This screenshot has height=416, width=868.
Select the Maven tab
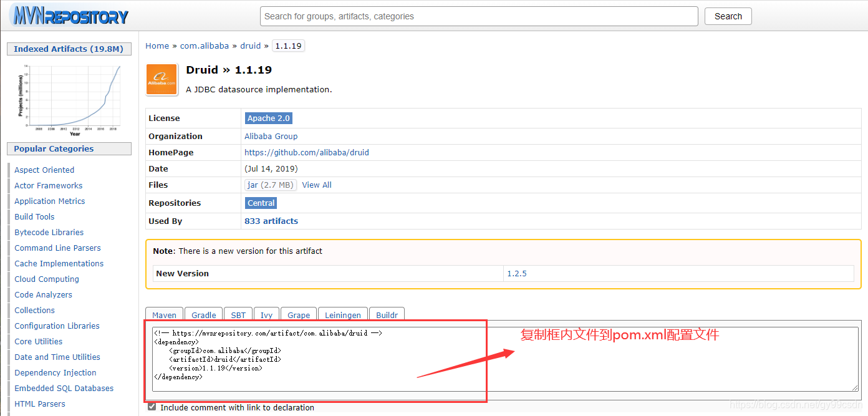(164, 315)
